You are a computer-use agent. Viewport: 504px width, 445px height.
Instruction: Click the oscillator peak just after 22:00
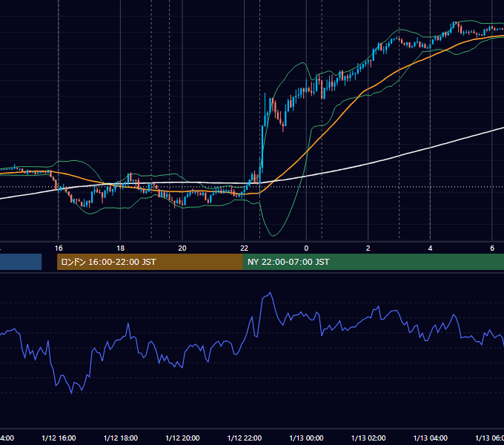(270, 293)
